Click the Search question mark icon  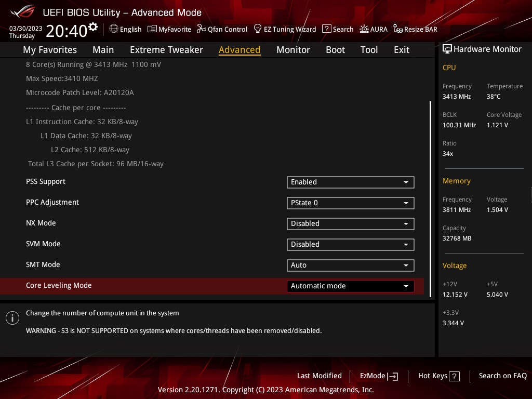326,29
